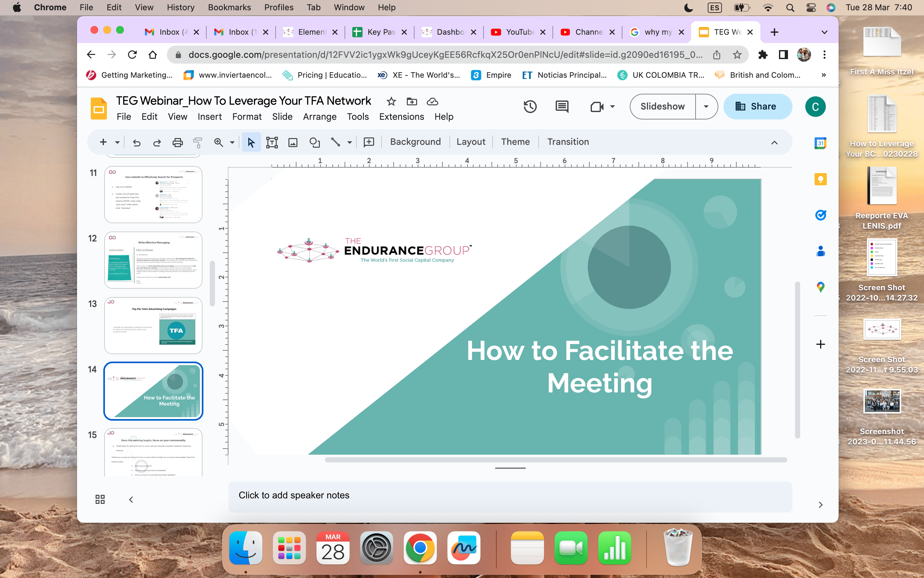
Task: Expand the new slide layout dropdown
Action: 117,143
